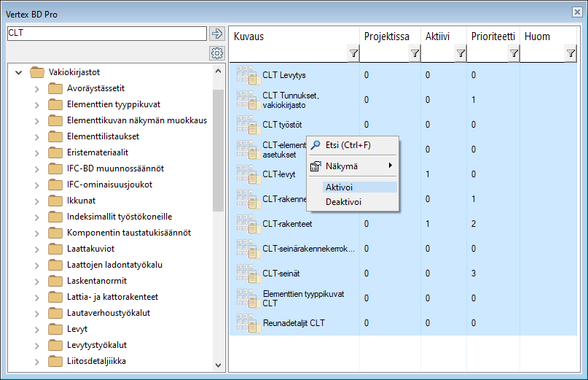Screen dimensions: 588x380
Task: Expand the Levytystyökalut folder
Action: pyautogui.click(x=36, y=345)
